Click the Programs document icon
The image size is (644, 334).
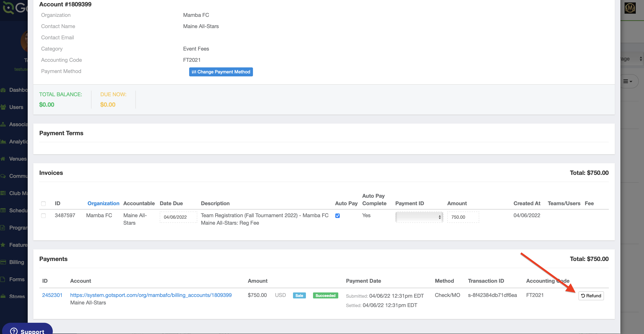[x=3, y=228]
